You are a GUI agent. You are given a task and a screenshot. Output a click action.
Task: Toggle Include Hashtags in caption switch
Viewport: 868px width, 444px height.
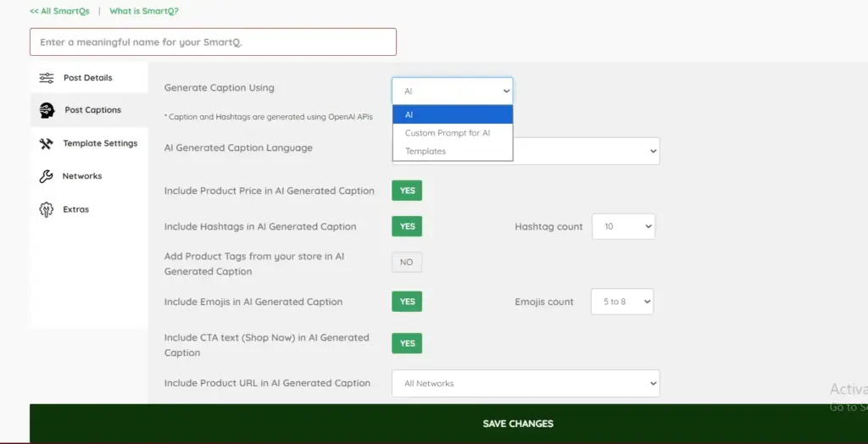click(407, 226)
